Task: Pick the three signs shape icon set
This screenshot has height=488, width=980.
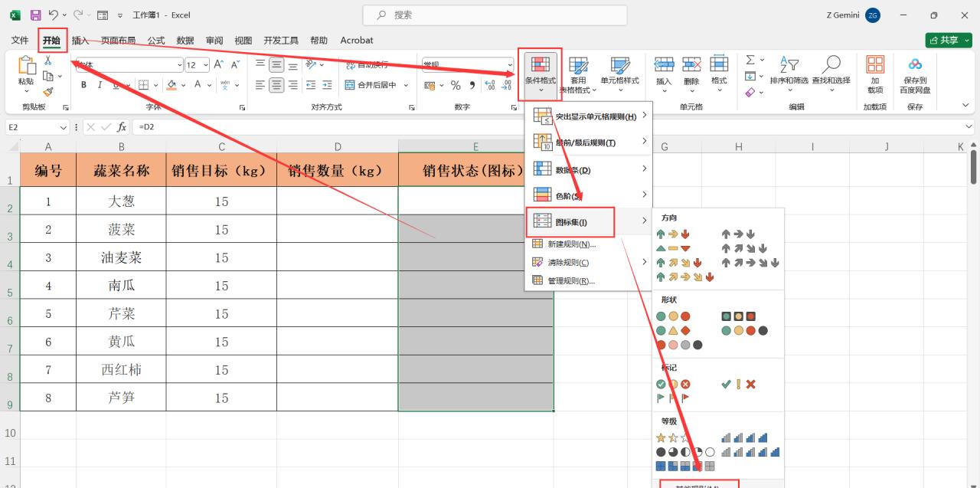Action: (x=674, y=330)
